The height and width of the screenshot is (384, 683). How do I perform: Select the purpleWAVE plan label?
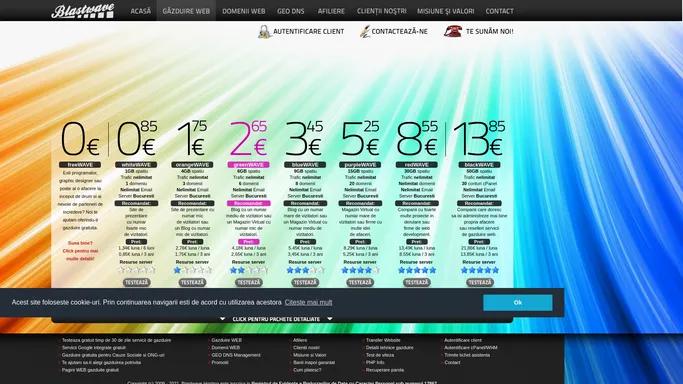[x=360, y=165]
